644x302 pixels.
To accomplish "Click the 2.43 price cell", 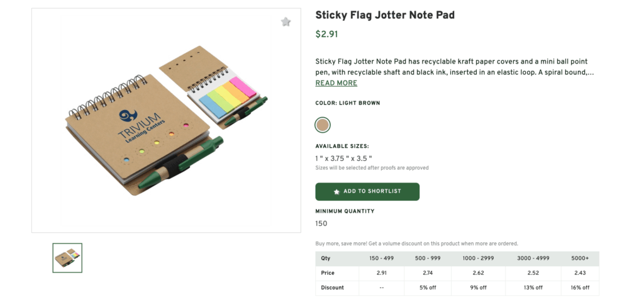I will coord(580,273).
